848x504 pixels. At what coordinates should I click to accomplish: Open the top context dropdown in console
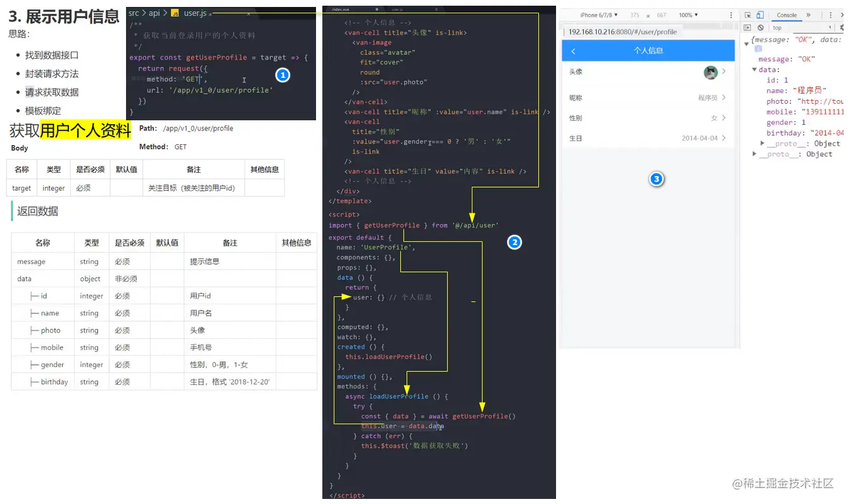(802, 28)
